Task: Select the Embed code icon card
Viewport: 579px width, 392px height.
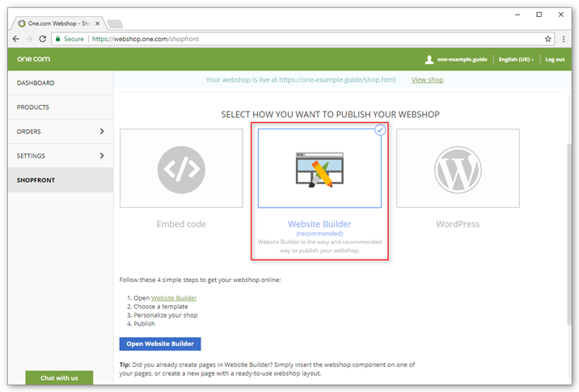Action: pyautogui.click(x=181, y=168)
